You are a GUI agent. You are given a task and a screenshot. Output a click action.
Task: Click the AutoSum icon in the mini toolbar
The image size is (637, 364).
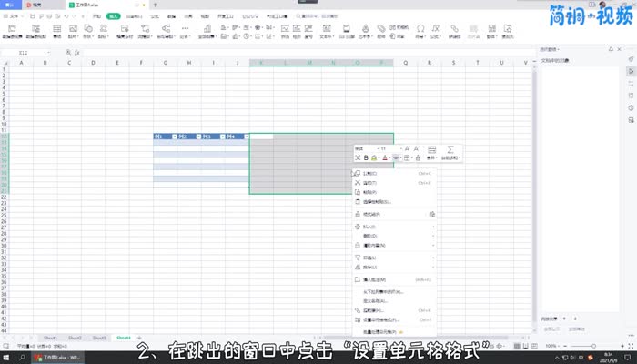pyautogui.click(x=450, y=148)
